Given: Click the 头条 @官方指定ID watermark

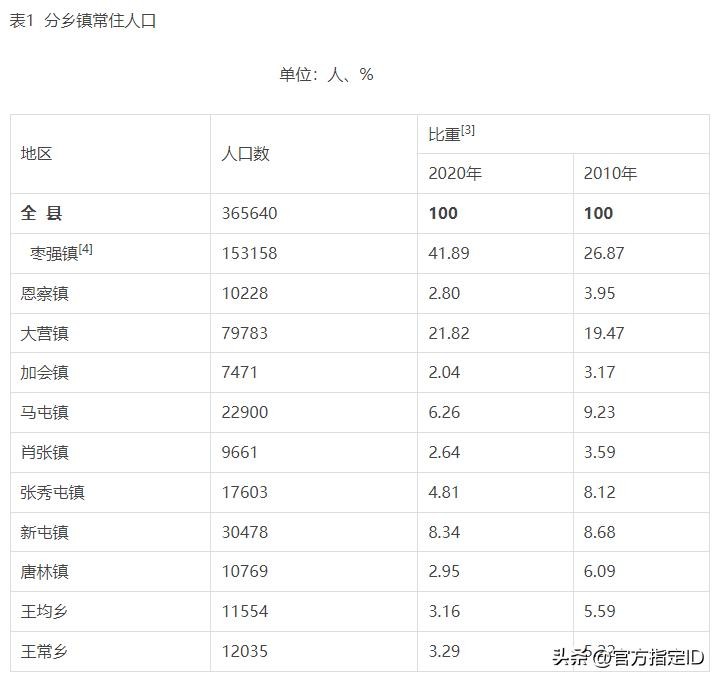Looking at the screenshot, I should (628, 657).
